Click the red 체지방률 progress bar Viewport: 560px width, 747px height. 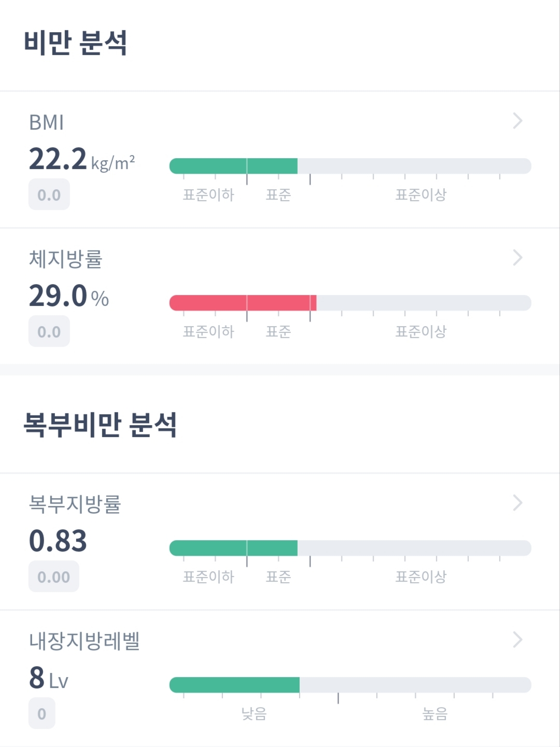point(350,303)
